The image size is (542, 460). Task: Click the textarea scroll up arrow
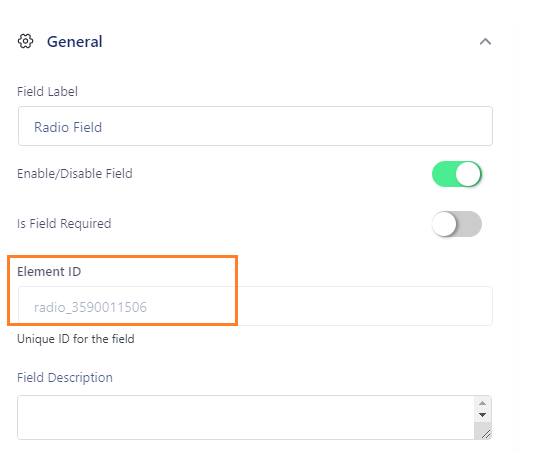pyautogui.click(x=483, y=403)
